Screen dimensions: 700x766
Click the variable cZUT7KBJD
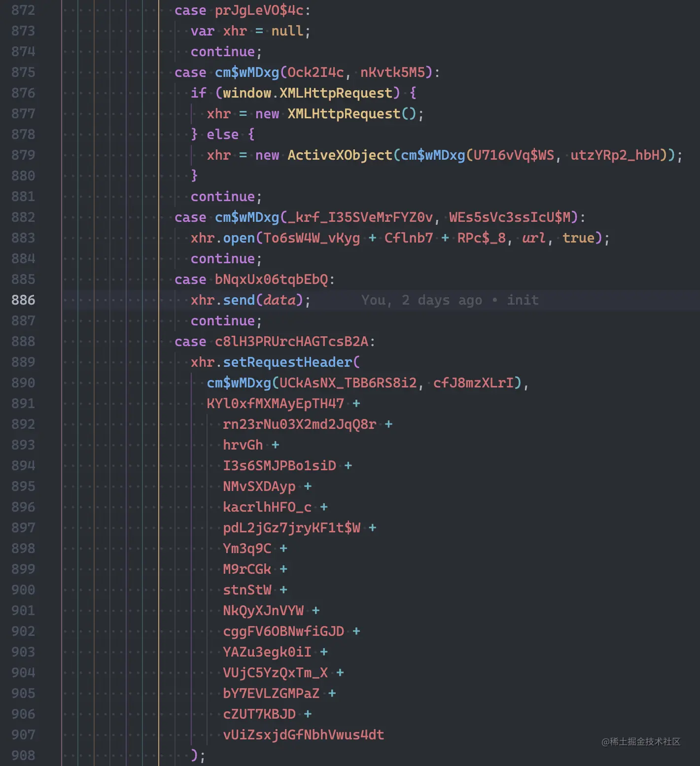pos(259,714)
